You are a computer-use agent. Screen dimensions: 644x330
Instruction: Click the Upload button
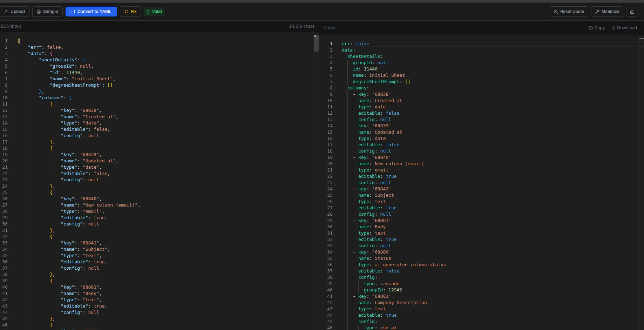point(14,12)
